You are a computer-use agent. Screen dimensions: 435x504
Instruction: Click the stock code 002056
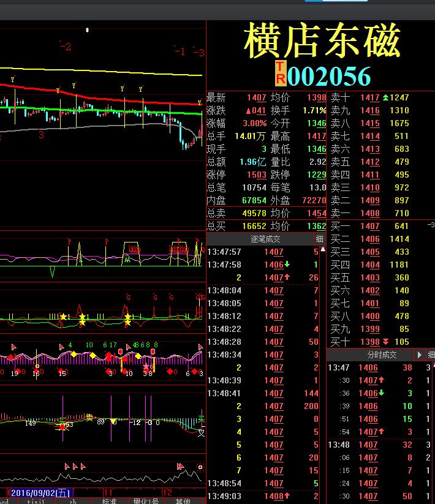(328, 76)
